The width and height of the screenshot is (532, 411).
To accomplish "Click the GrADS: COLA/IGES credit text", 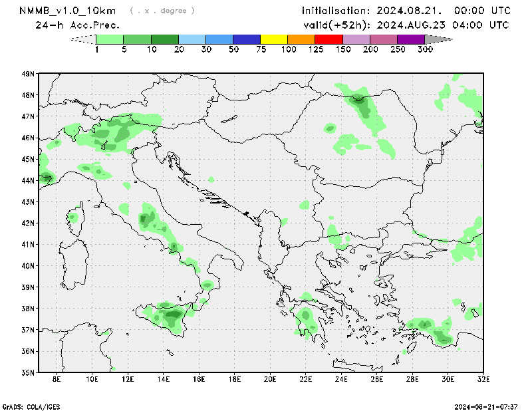I will point(33,406).
